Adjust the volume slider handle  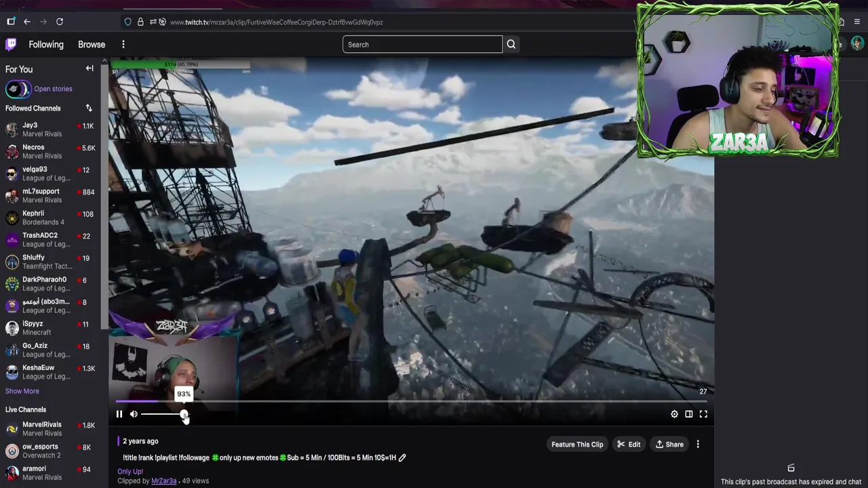[184, 414]
